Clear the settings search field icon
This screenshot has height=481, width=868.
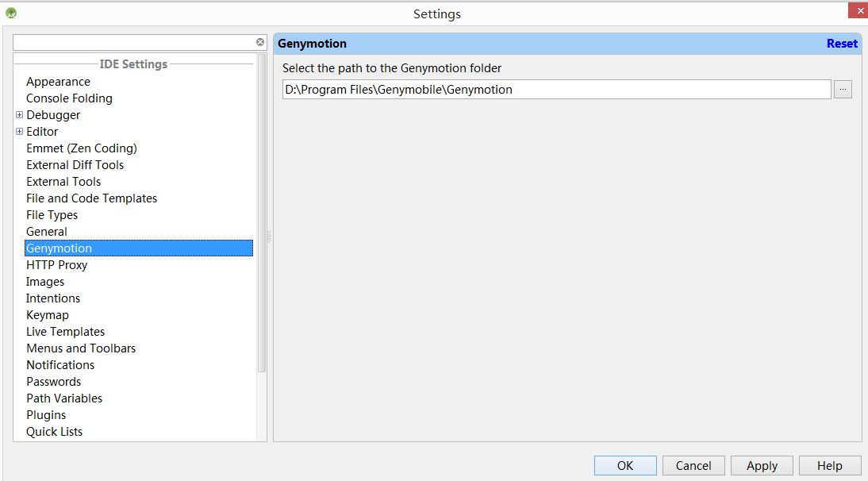click(260, 42)
